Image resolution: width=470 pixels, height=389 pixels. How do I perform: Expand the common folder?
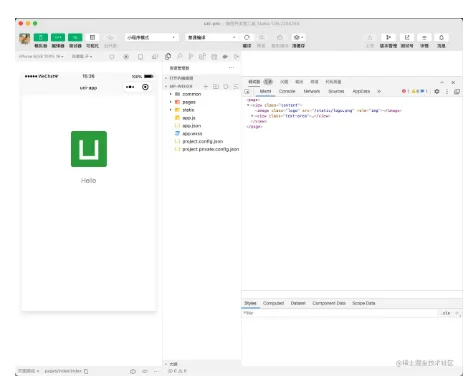[202, 94]
